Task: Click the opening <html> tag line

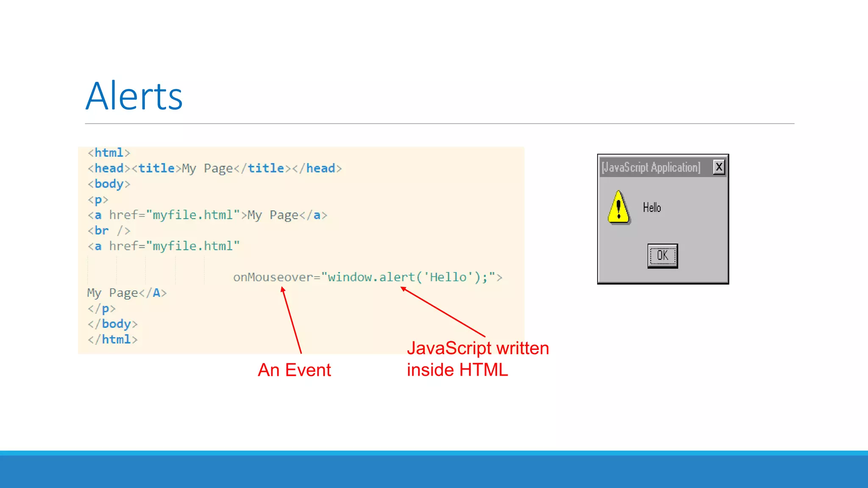Action: (109, 152)
